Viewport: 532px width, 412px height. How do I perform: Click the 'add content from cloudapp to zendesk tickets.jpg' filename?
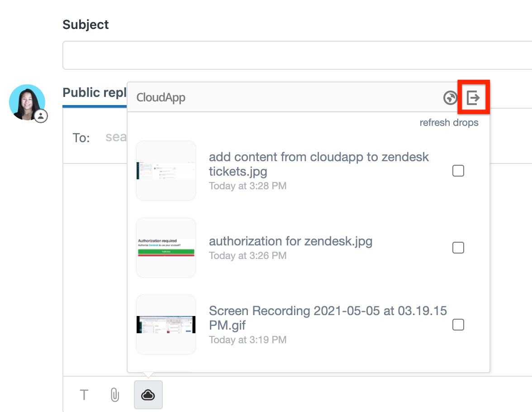tap(318, 164)
